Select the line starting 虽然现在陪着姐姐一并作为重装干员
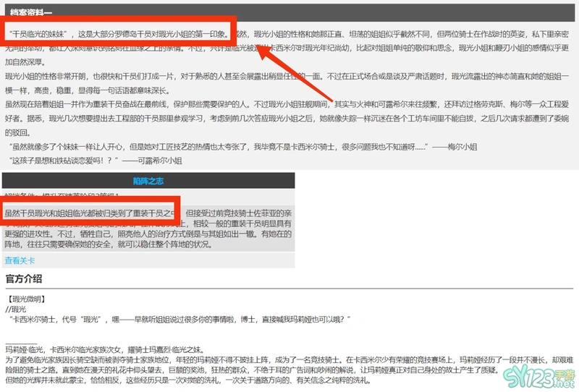 tap(287, 104)
